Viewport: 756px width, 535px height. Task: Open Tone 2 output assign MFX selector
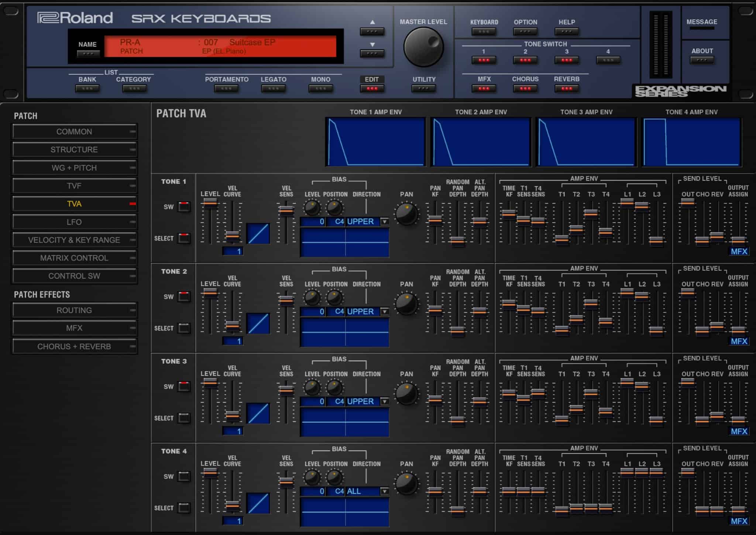click(739, 342)
